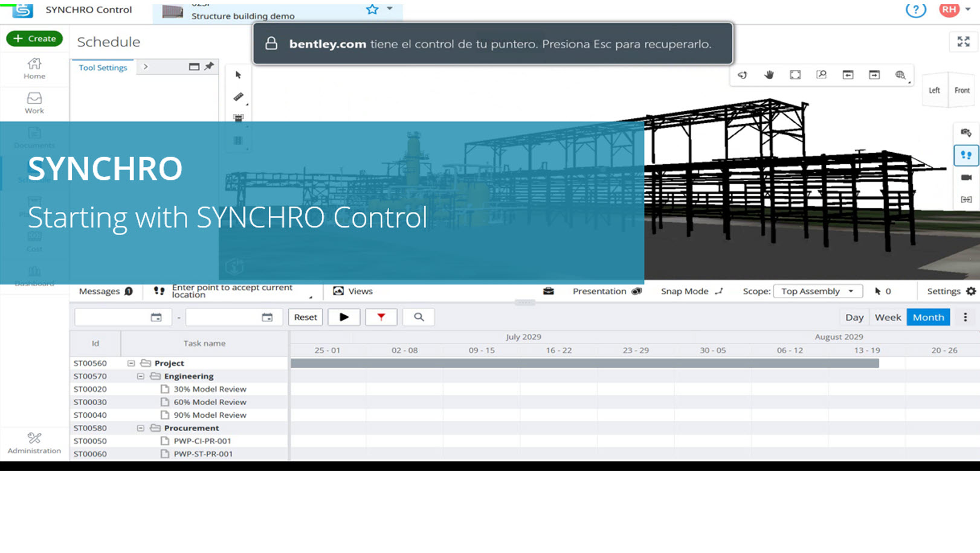
Task: Click the video camera icon
Action: (966, 177)
